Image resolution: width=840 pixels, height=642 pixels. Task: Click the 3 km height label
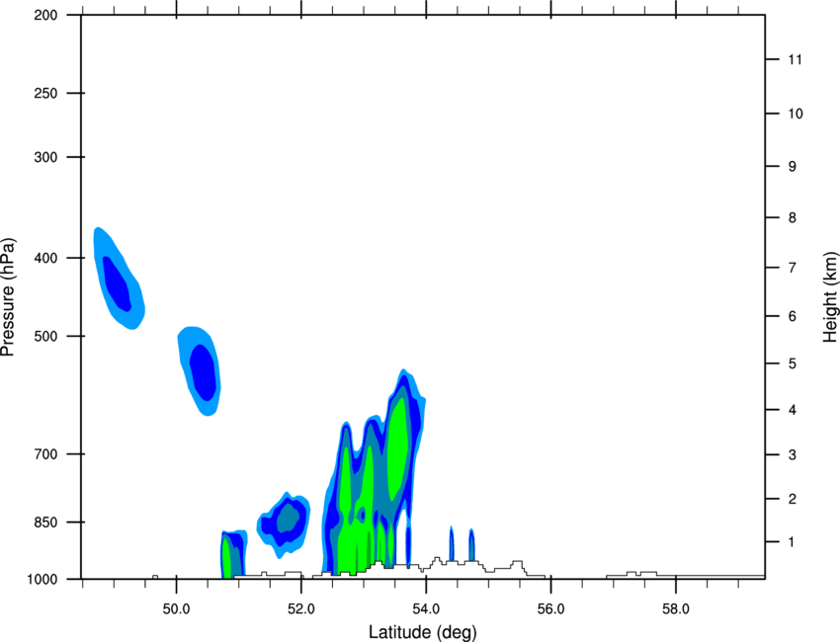coord(792,455)
